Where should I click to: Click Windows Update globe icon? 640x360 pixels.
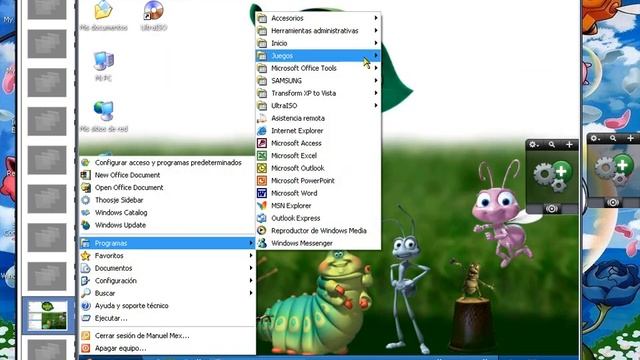[86, 225]
